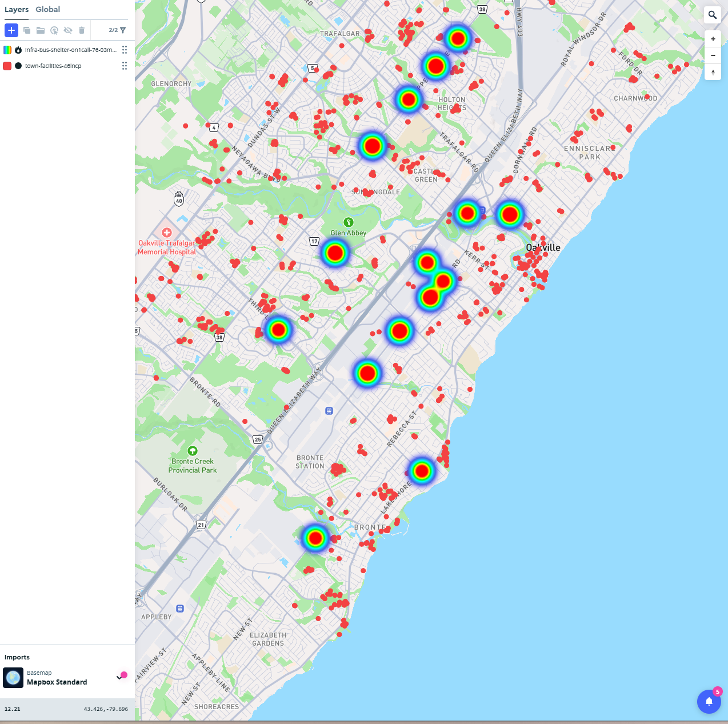Open the layer filter funnel

click(x=123, y=30)
